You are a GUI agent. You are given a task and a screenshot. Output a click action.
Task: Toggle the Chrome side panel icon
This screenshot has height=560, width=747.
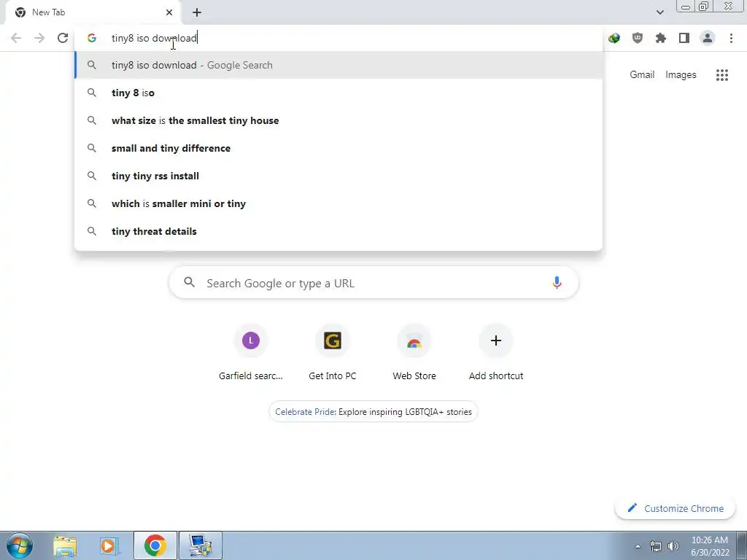(684, 38)
